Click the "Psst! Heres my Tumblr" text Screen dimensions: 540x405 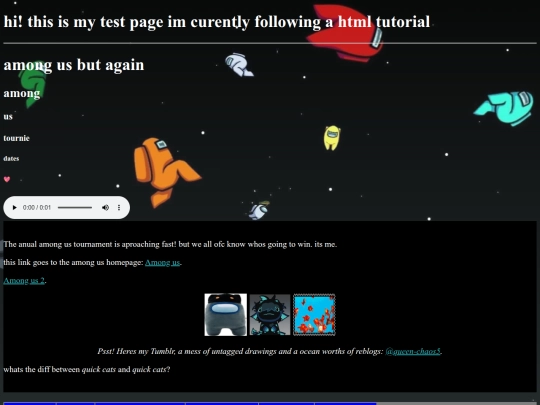point(240,352)
